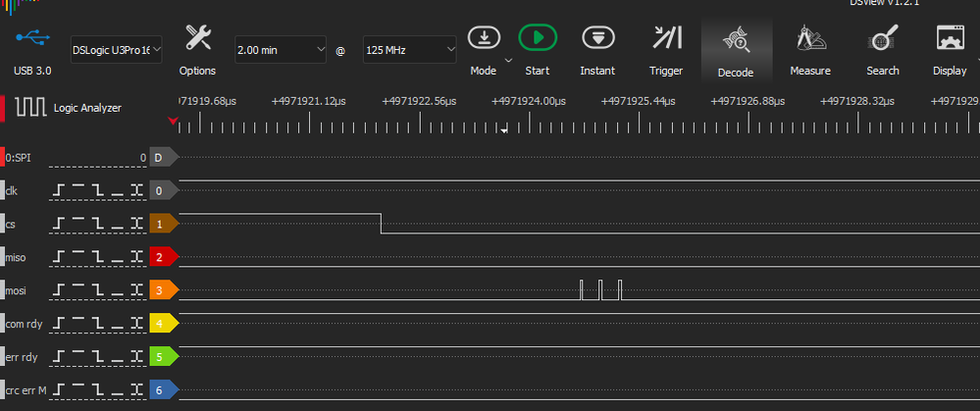
Task: Set falling edge trigger on crc err M
Action: click(x=97, y=390)
